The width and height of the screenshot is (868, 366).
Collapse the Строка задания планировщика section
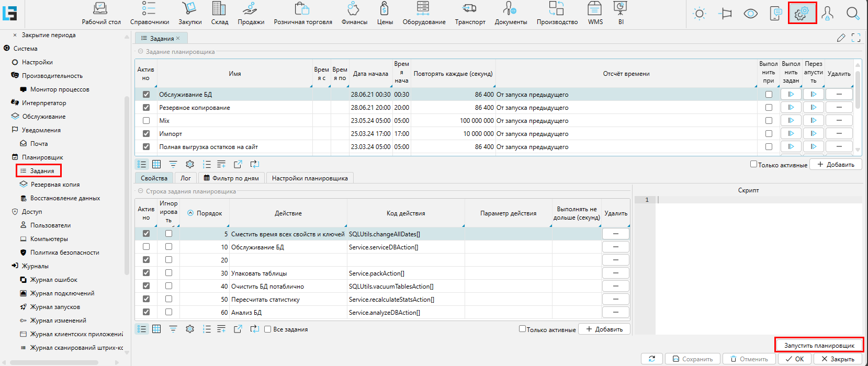pos(140,191)
